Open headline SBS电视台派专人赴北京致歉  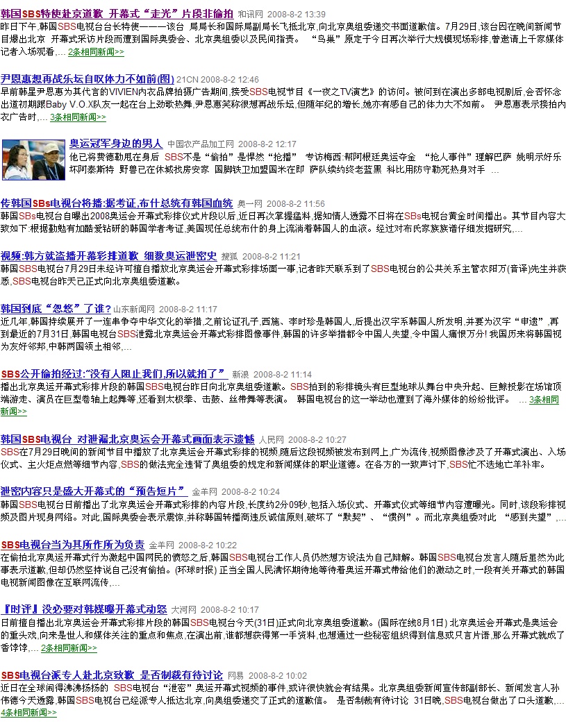point(112,675)
